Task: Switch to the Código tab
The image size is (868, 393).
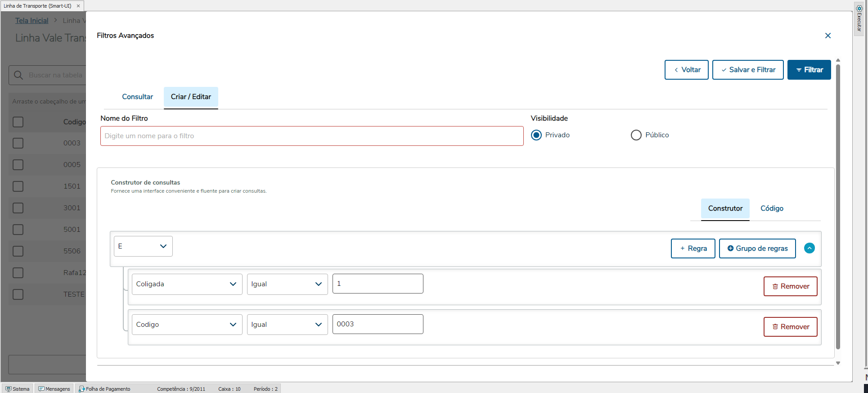Action: click(772, 208)
